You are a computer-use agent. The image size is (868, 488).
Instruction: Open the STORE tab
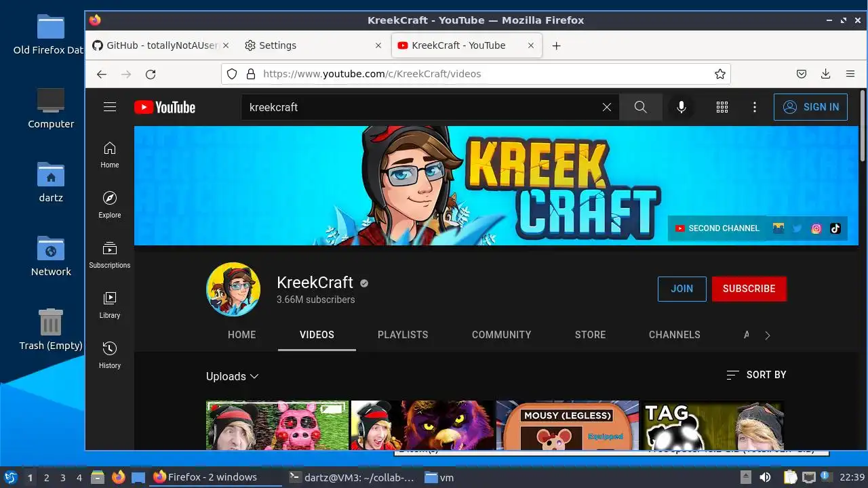click(x=590, y=335)
